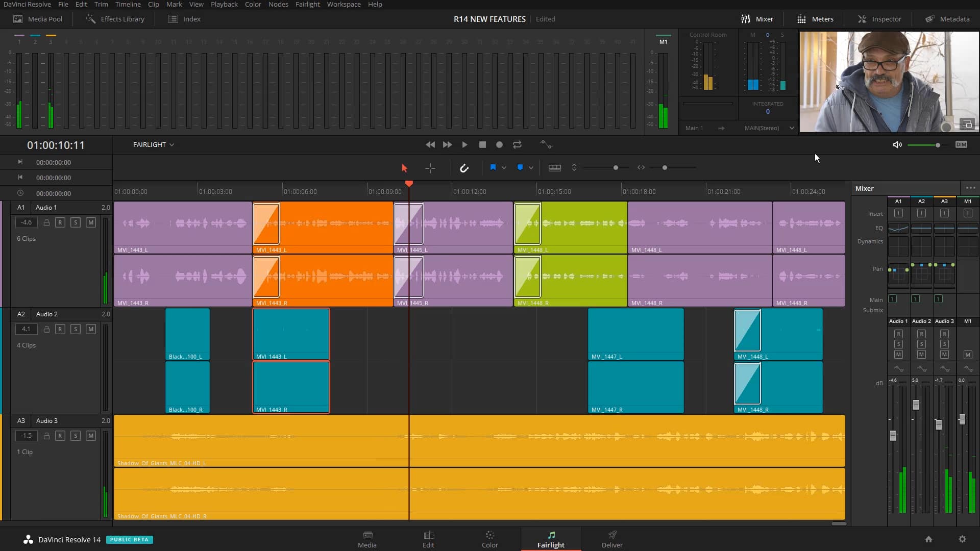Open the Workspace menu
The width and height of the screenshot is (980, 551).
[344, 4]
